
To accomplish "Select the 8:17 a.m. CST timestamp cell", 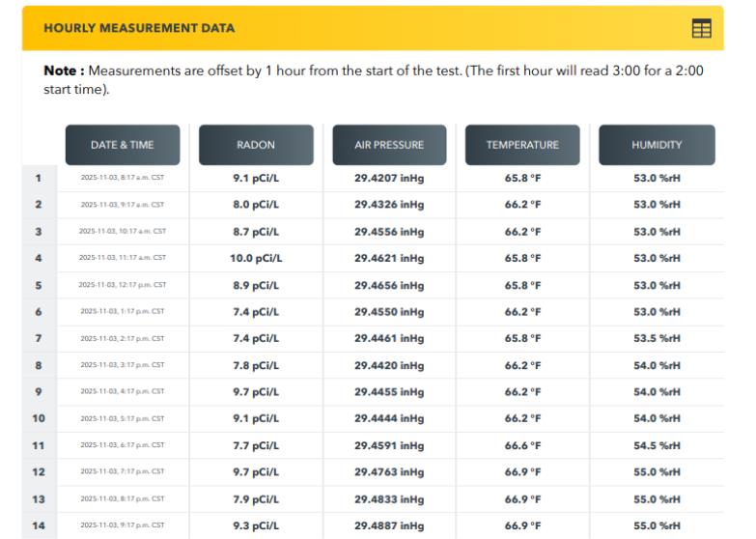I will coord(122,178).
